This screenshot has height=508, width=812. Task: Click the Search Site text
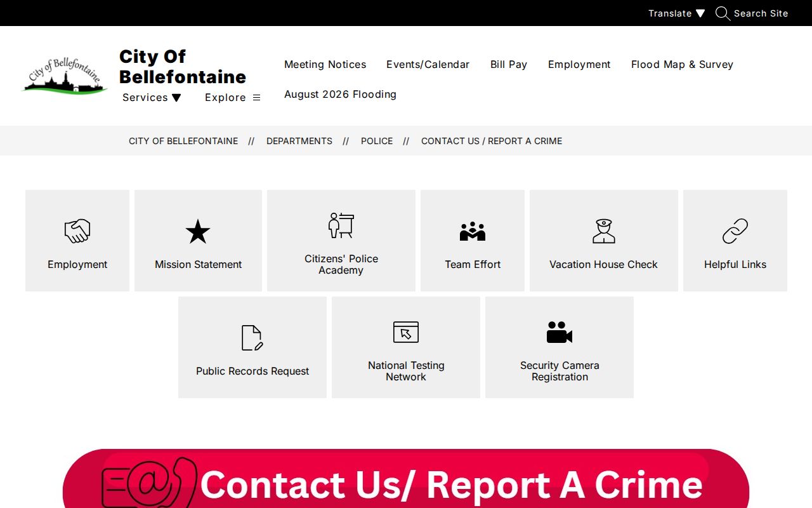click(x=761, y=13)
